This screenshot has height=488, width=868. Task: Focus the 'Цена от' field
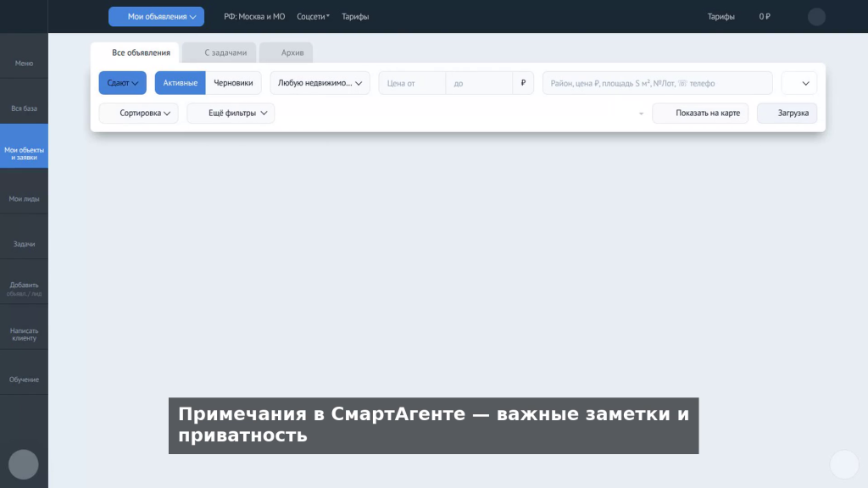click(412, 83)
